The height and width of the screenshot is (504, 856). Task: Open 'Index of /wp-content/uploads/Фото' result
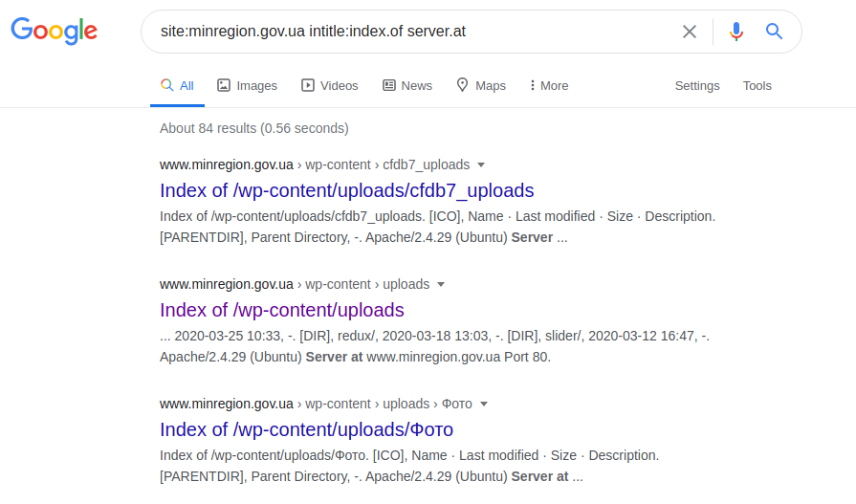pos(306,429)
